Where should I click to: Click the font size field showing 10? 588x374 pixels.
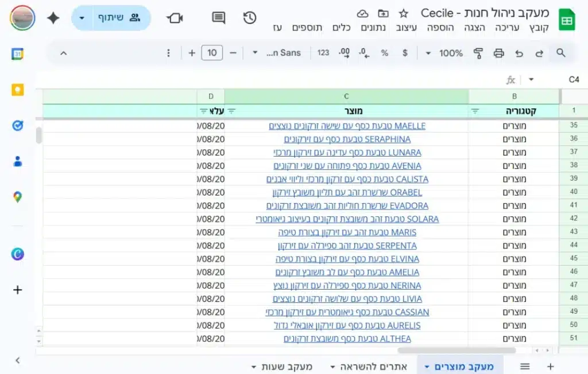212,53
